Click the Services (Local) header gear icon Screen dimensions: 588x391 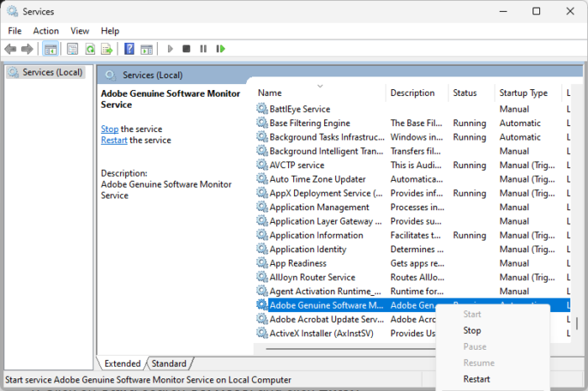(110, 75)
